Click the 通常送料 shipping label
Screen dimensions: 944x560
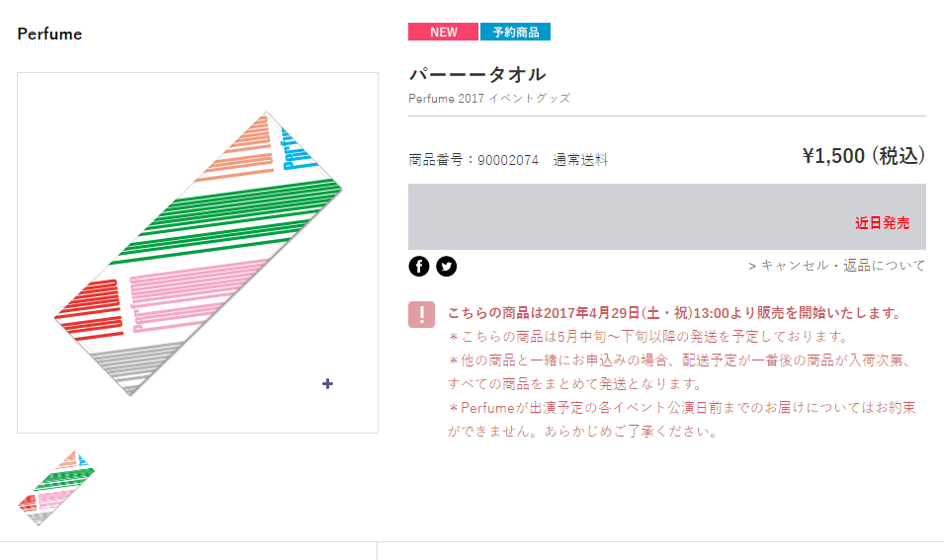tap(580, 160)
